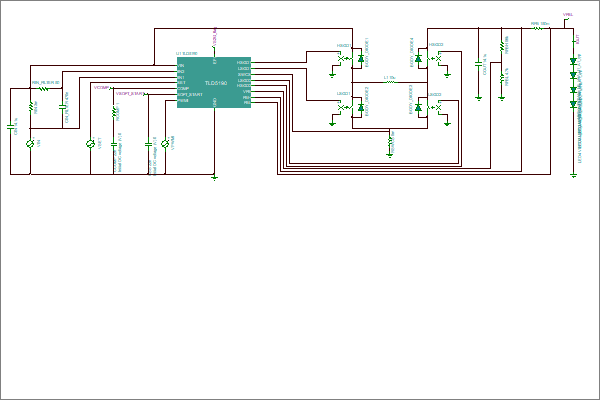Select the L1 inductor symbol
This screenshot has width=600, height=400.
click(390, 82)
